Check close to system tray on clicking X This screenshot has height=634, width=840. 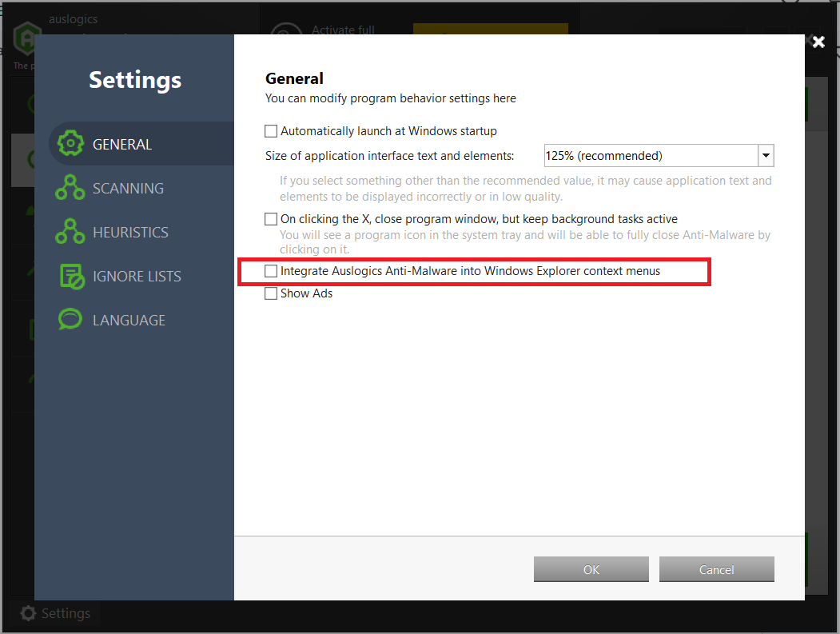pyautogui.click(x=270, y=218)
